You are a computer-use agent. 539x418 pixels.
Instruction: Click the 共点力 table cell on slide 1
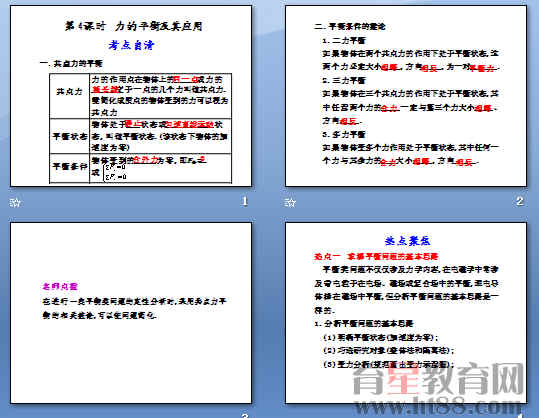click(69, 92)
